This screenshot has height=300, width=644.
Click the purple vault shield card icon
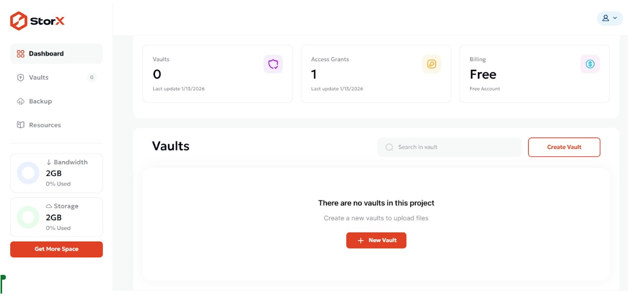(x=273, y=65)
